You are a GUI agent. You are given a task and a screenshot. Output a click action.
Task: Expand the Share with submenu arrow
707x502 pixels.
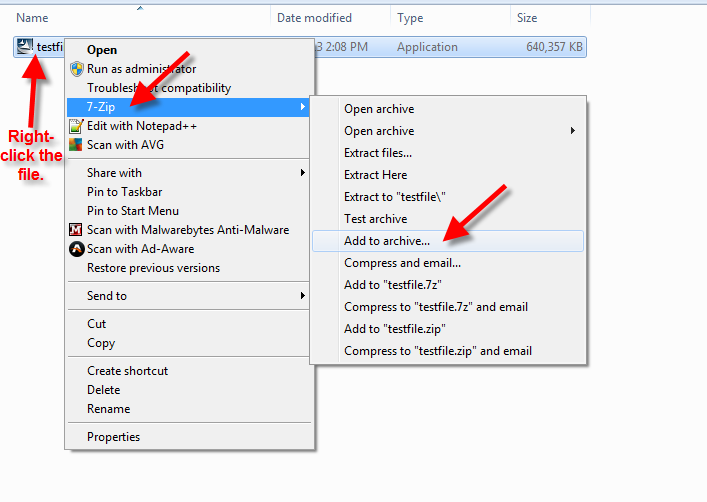click(x=302, y=173)
